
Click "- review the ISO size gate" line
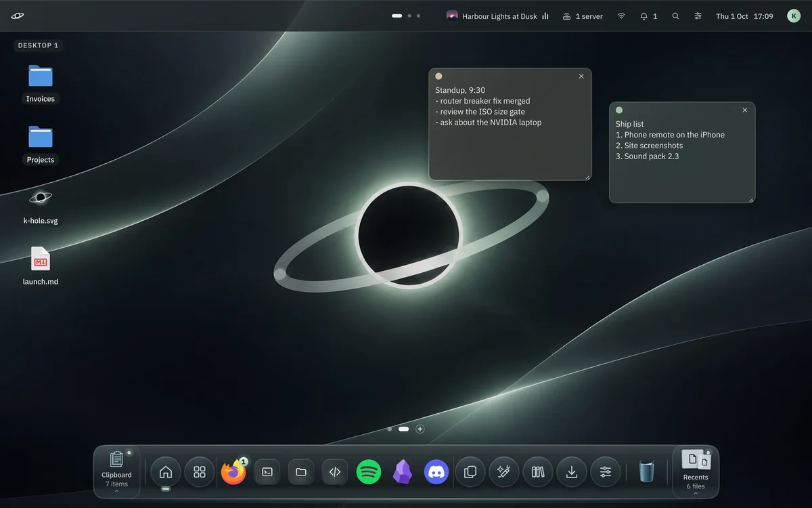(480, 112)
